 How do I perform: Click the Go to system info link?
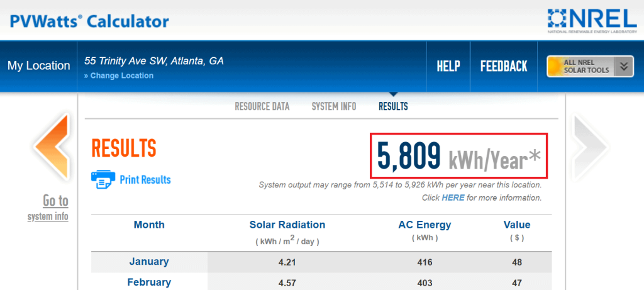click(48, 208)
